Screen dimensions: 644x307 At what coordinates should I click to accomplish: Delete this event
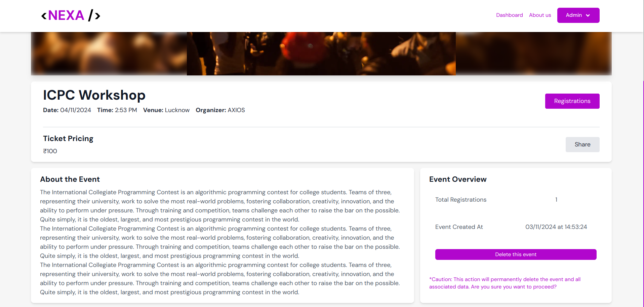(516, 254)
